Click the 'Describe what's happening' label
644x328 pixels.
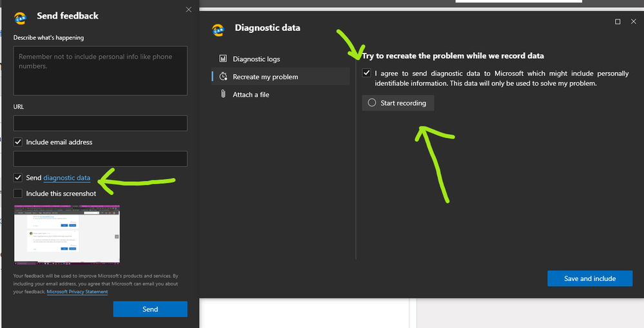(x=48, y=37)
